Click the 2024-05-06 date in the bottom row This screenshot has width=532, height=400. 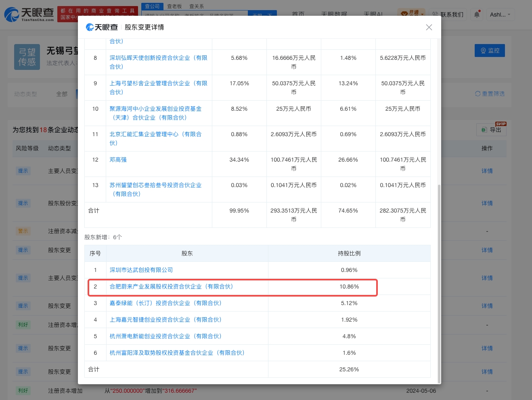click(x=421, y=391)
